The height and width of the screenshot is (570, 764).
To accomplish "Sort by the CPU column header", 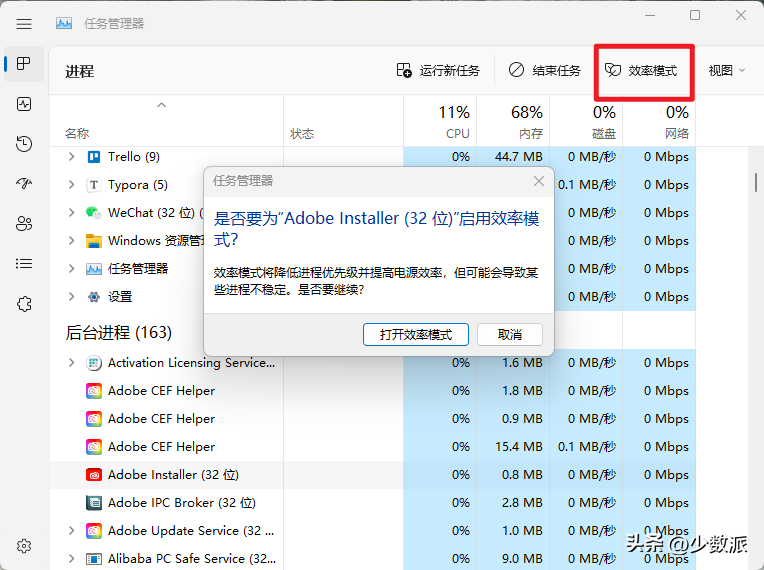I will pos(456,122).
